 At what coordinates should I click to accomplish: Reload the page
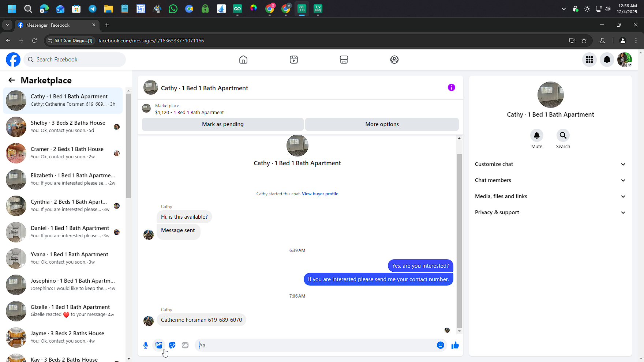(x=34, y=41)
